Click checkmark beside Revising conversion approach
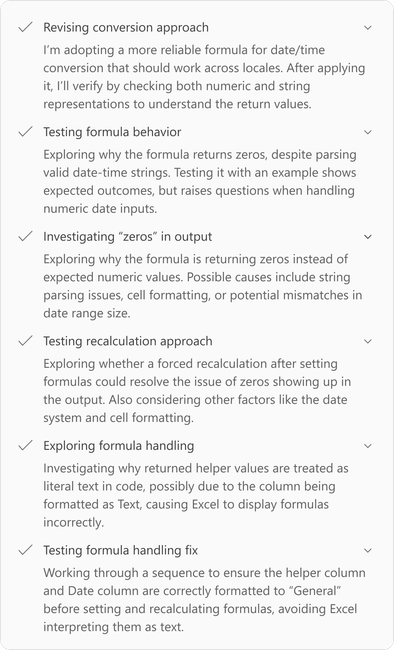 click(x=25, y=27)
